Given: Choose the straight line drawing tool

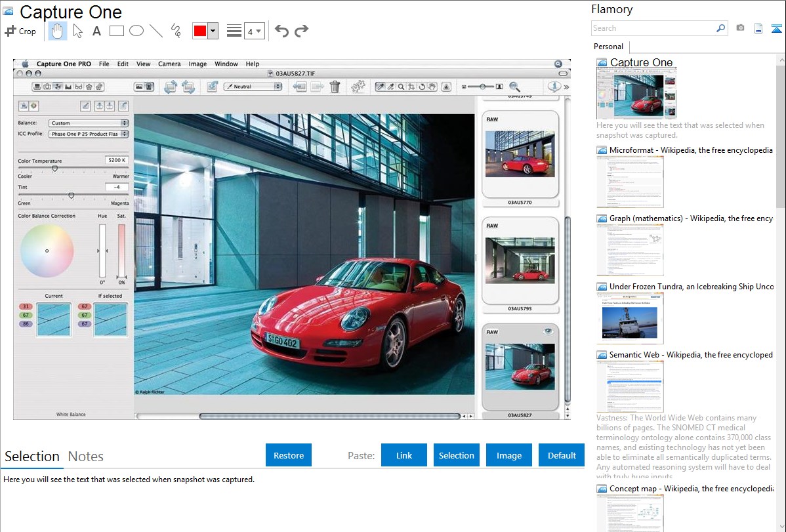Looking at the screenshot, I should point(156,31).
